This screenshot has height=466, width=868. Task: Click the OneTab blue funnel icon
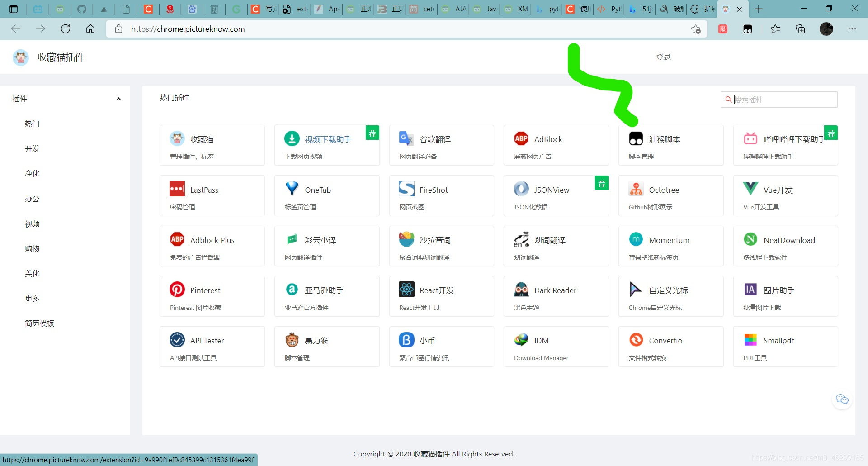[292, 189]
